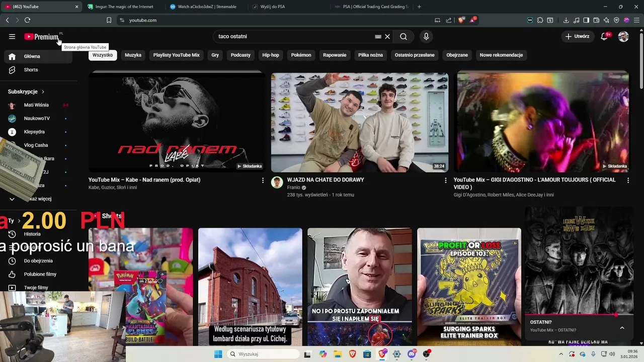Clear the search box with the X
The image size is (644, 362).
pos(387,36)
